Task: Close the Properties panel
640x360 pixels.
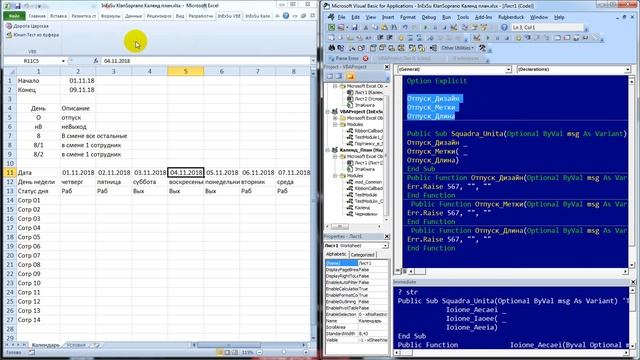Action: coord(387,236)
